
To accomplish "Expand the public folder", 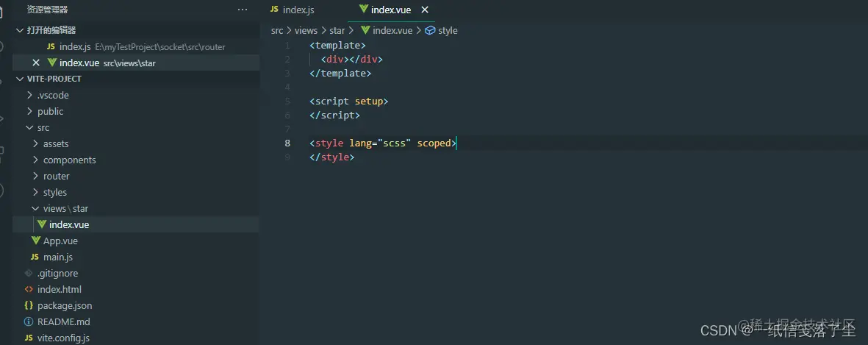I will 29,111.
